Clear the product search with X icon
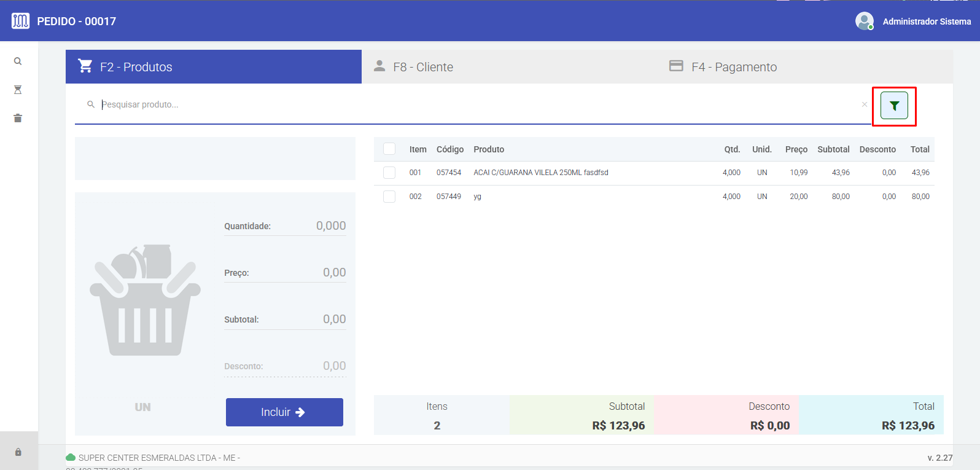The image size is (980, 470). tap(865, 104)
